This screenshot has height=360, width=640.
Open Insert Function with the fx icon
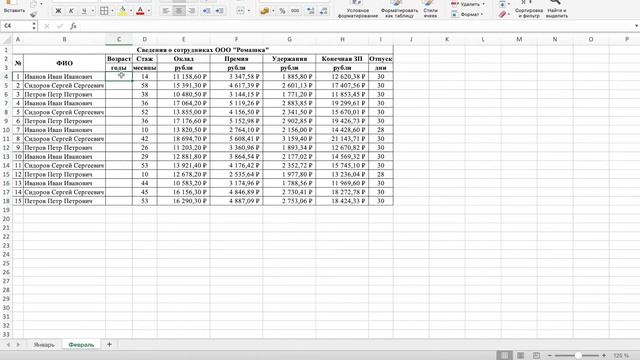[73, 26]
